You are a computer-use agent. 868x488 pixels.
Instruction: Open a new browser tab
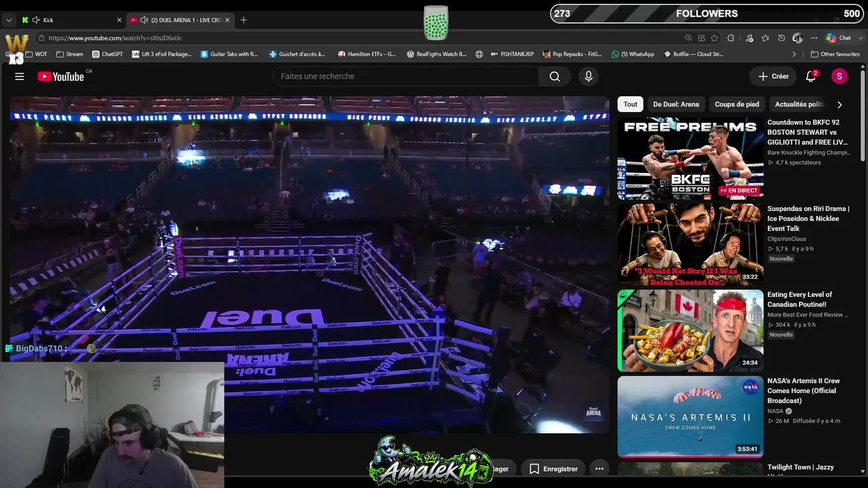coord(243,20)
